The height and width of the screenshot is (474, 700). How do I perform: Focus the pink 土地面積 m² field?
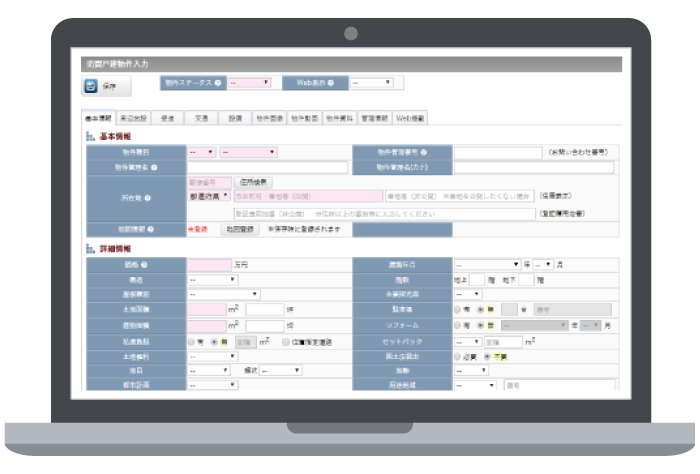coord(207,309)
